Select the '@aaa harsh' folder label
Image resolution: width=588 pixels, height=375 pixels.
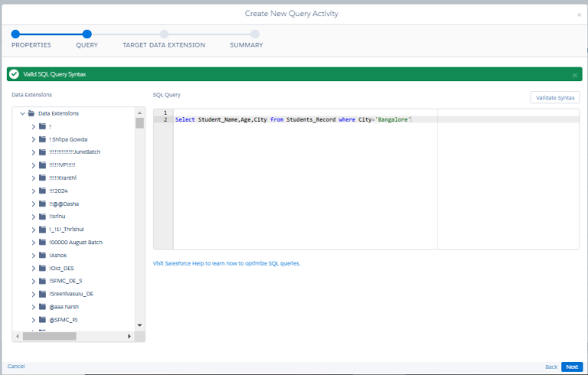pyautogui.click(x=64, y=307)
